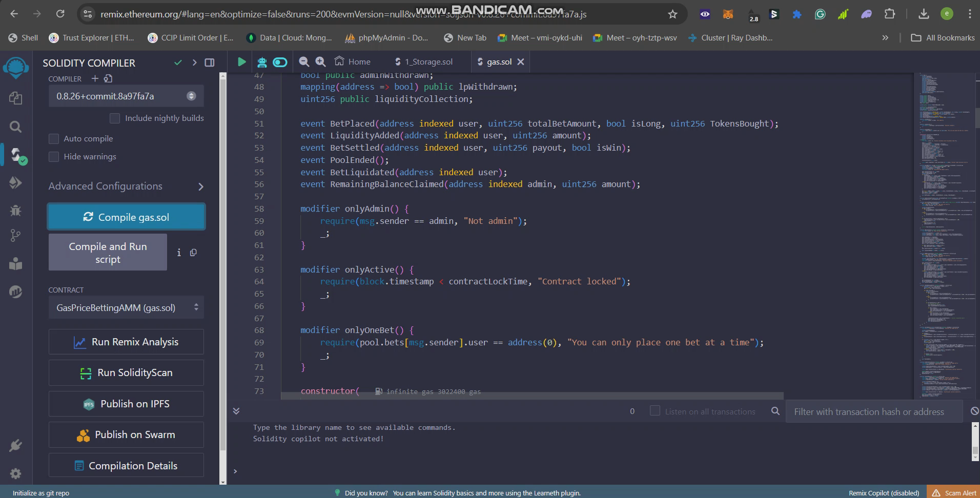The height and width of the screenshot is (498, 980).
Task: Click Run Remix Analysis button
Action: pos(126,342)
